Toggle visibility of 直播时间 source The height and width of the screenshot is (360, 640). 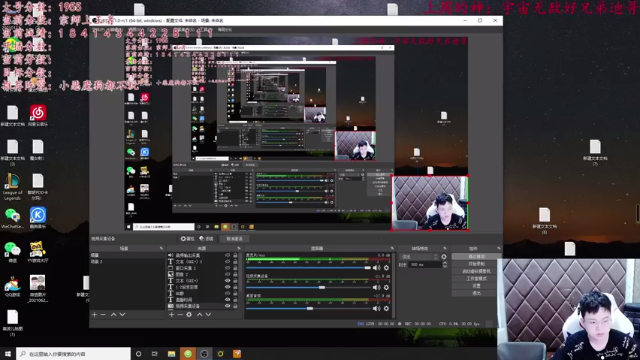[x=227, y=300]
